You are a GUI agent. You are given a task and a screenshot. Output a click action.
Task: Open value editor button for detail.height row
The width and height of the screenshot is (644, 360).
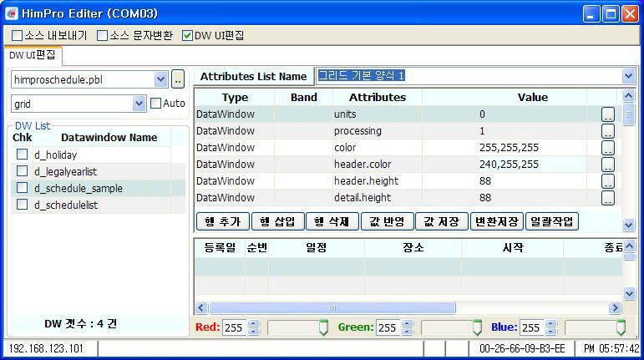tap(608, 197)
